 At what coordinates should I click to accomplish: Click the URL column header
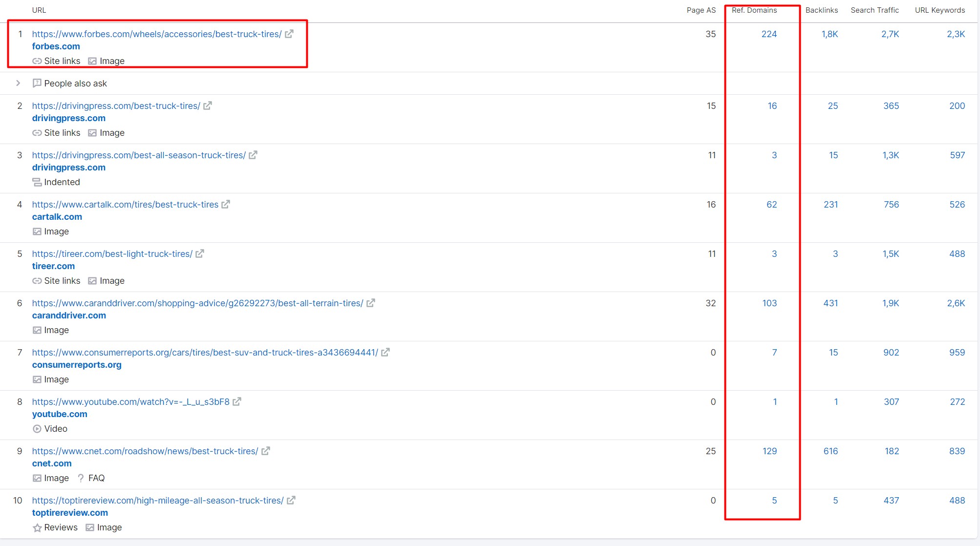(x=39, y=10)
